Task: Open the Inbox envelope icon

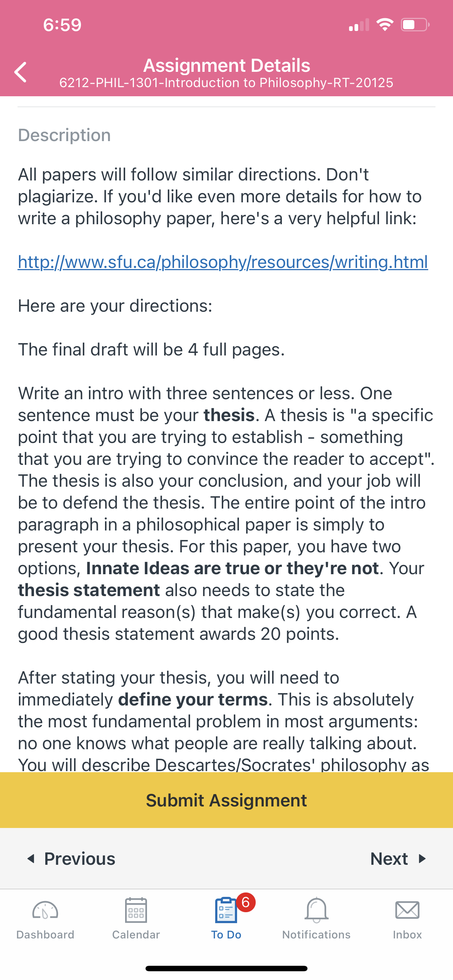Action: point(407,910)
